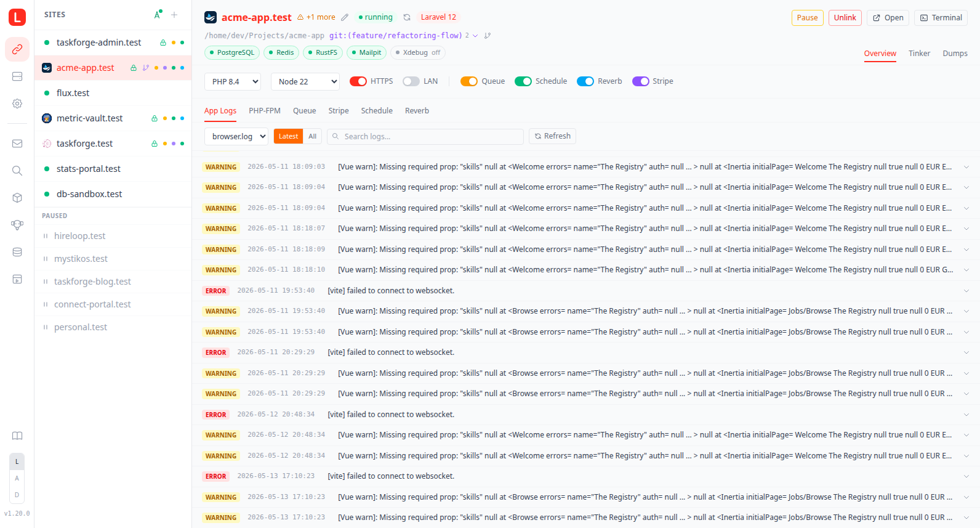Click in the Search logs field
The height and width of the screenshot is (528, 980).
425,136
